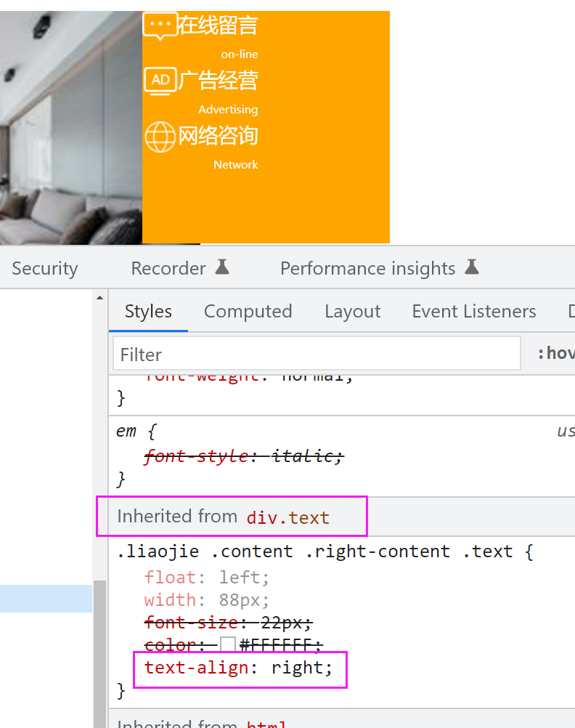
Task: Click the styles Filter input field
Action: [x=317, y=355]
